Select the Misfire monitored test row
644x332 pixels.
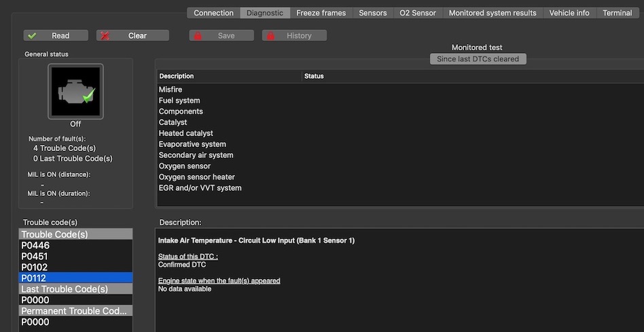coord(171,90)
